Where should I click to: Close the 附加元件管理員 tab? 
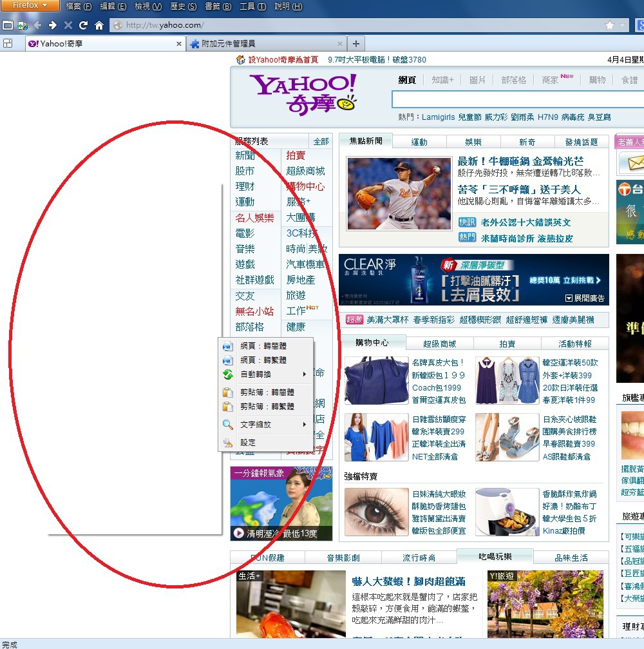pyautogui.click(x=339, y=43)
